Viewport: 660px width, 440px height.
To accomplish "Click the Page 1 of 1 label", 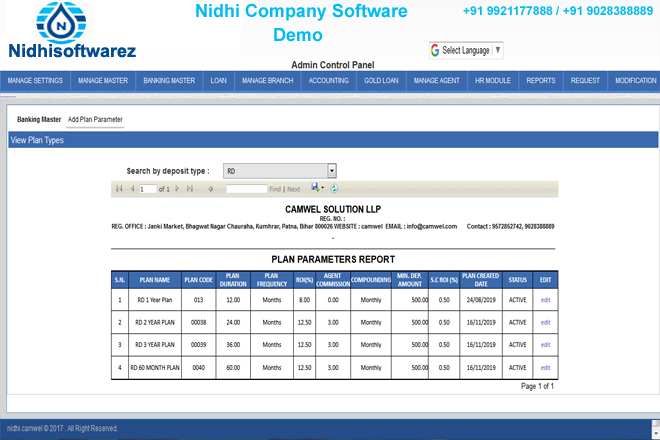I will click(x=538, y=386).
